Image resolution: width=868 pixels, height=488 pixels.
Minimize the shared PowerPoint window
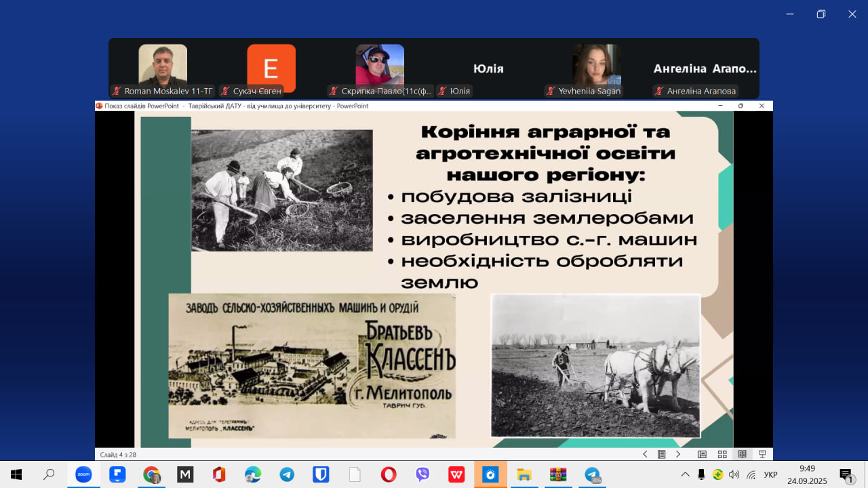click(x=721, y=106)
